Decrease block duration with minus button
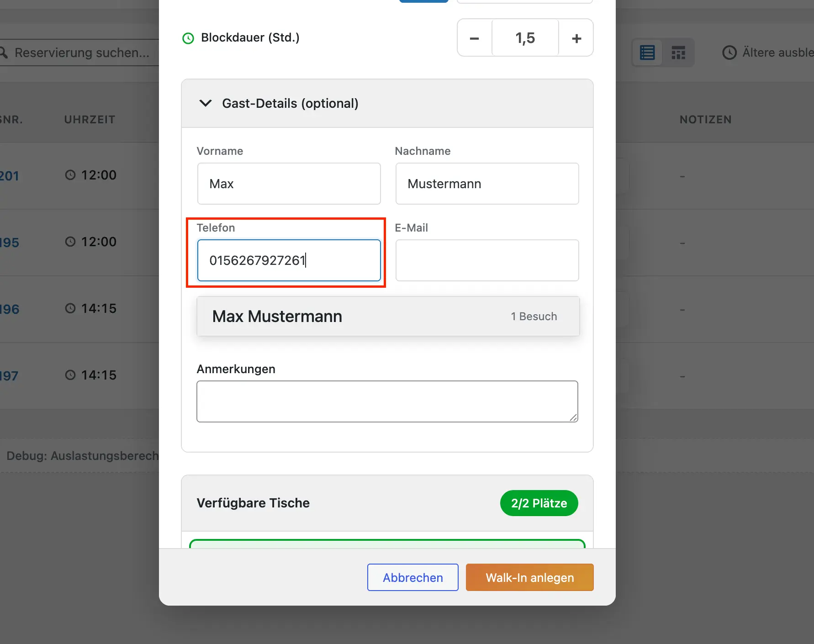This screenshot has height=644, width=814. [x=475, y=38]
